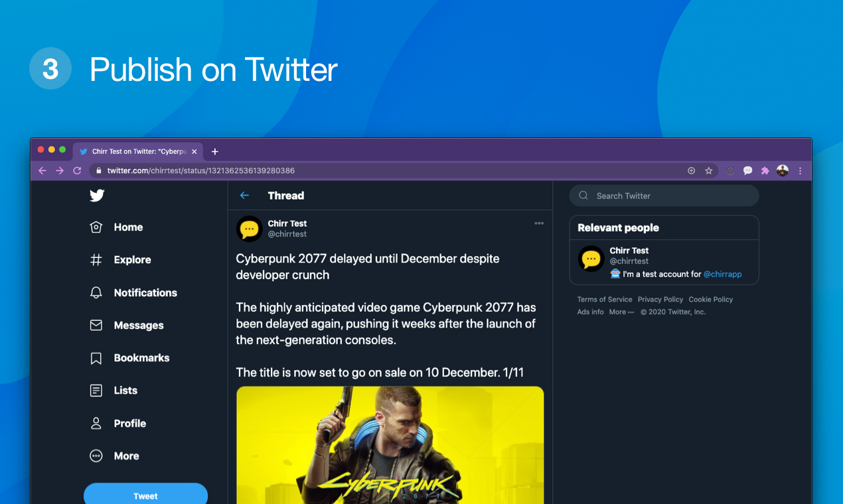Click the 'Relevant people' heading

(x=618, y=227)
